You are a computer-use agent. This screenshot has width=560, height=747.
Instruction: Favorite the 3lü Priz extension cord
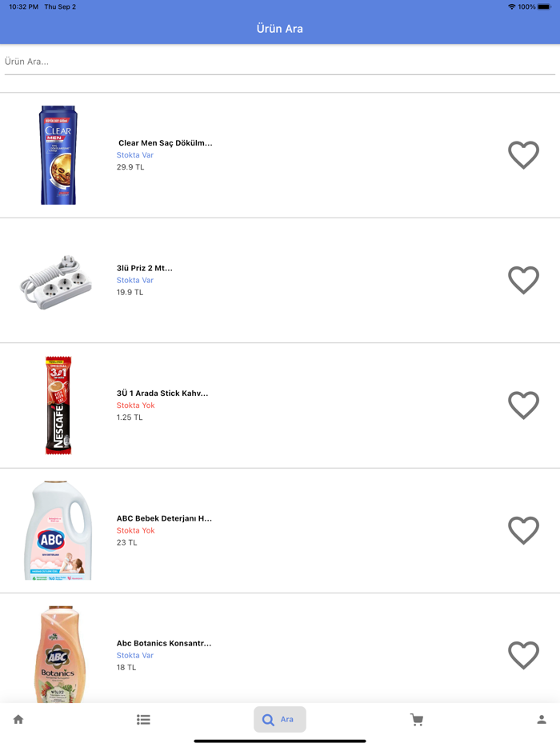tap(524, 280)
